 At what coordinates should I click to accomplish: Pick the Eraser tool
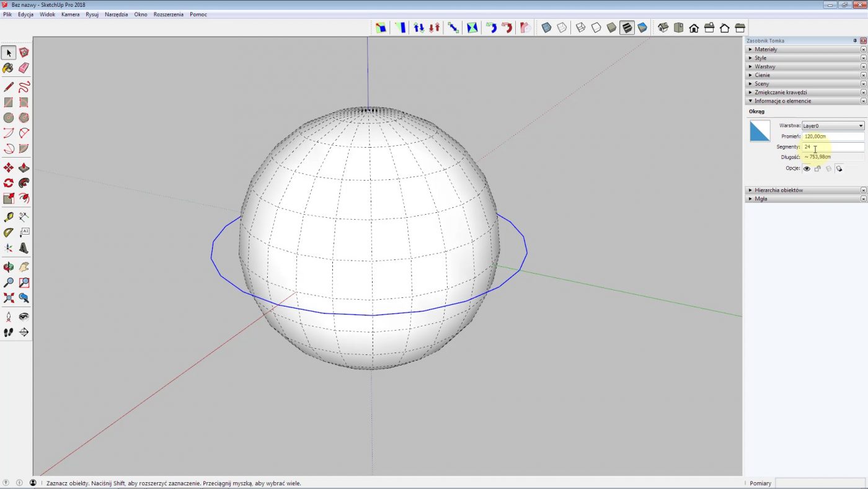point(24,68)
